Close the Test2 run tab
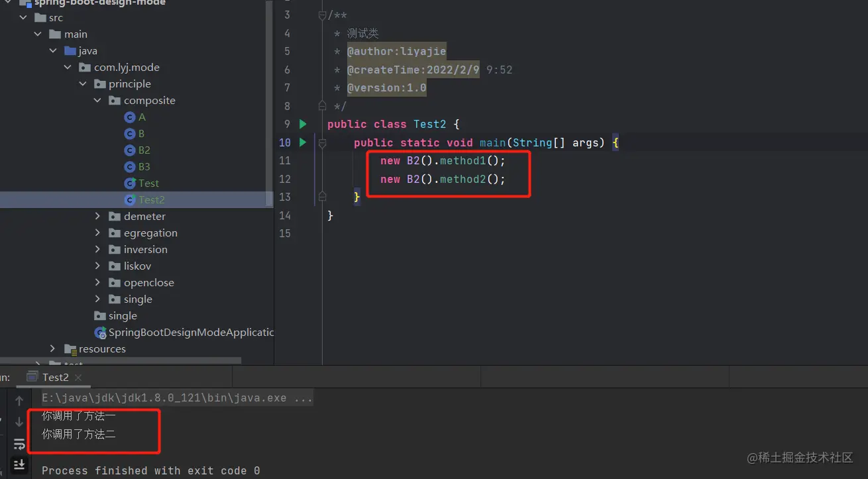The height and width of the screenshot is (479, 868). pyautogui.click(x=78, y=378)
